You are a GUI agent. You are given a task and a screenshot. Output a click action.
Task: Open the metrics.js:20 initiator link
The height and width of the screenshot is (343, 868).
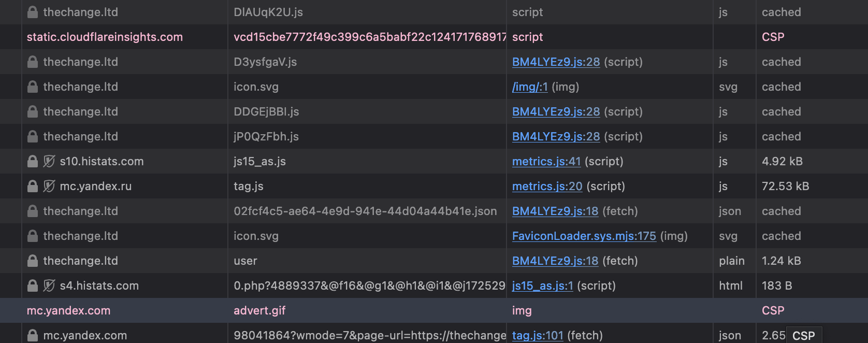(x=547, y=187)
